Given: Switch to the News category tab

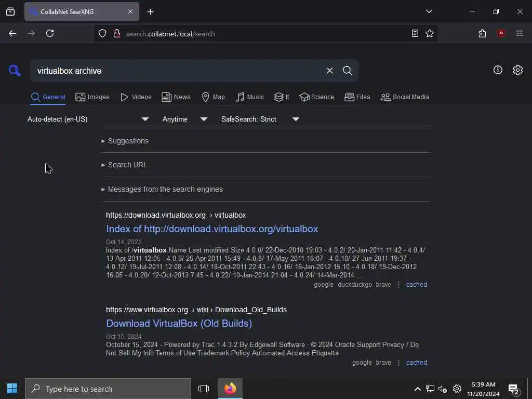Looking at the screenshot, I should click(x=176, y=97).
